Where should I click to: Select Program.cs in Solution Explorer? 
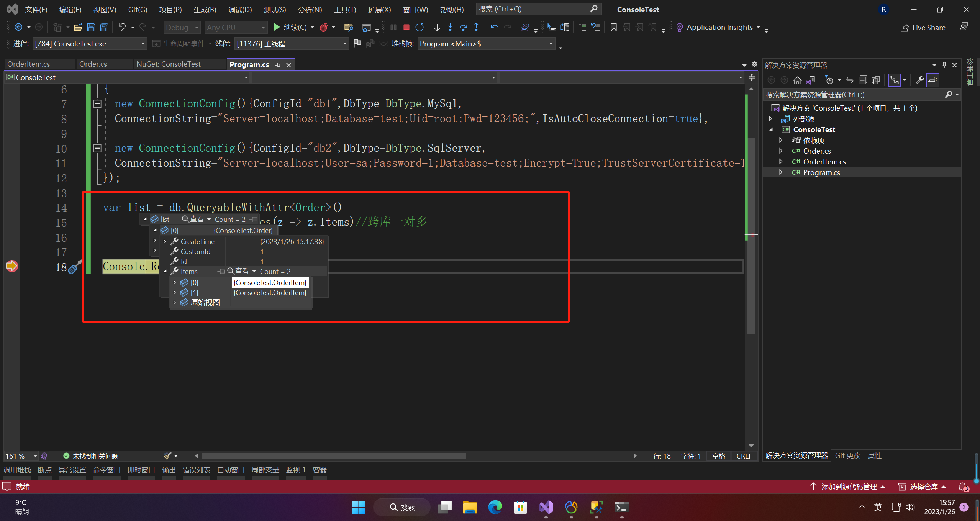click(x=821, y=172)
